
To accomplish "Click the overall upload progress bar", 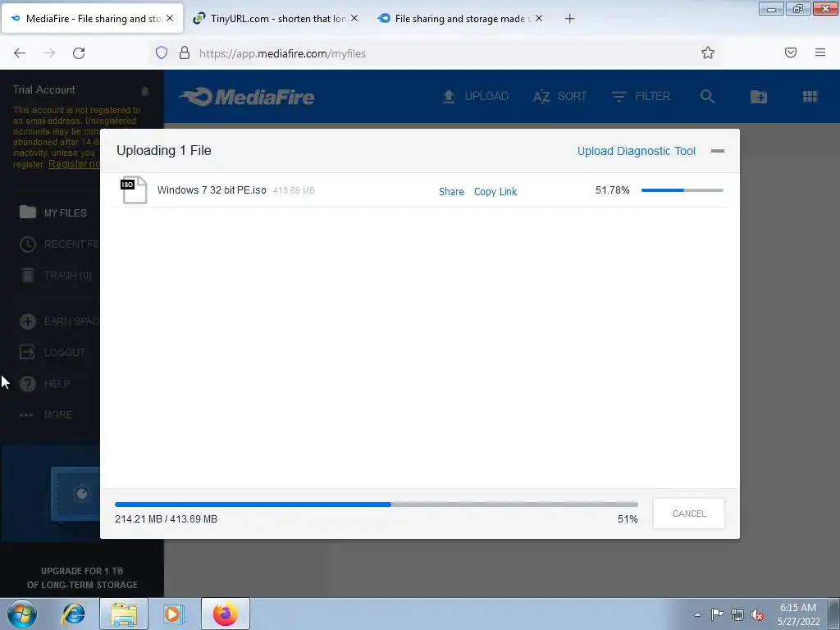I will [376, 504].
